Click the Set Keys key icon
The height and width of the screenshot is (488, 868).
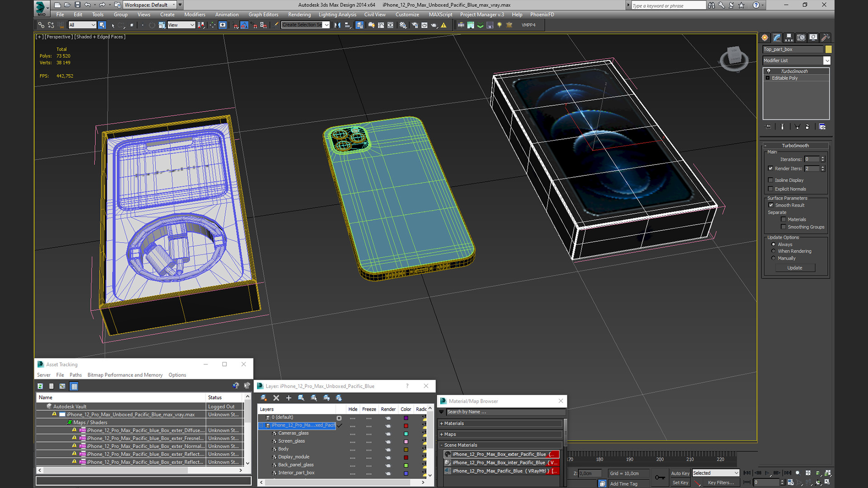pyautogui.click(x=660, y=478)
